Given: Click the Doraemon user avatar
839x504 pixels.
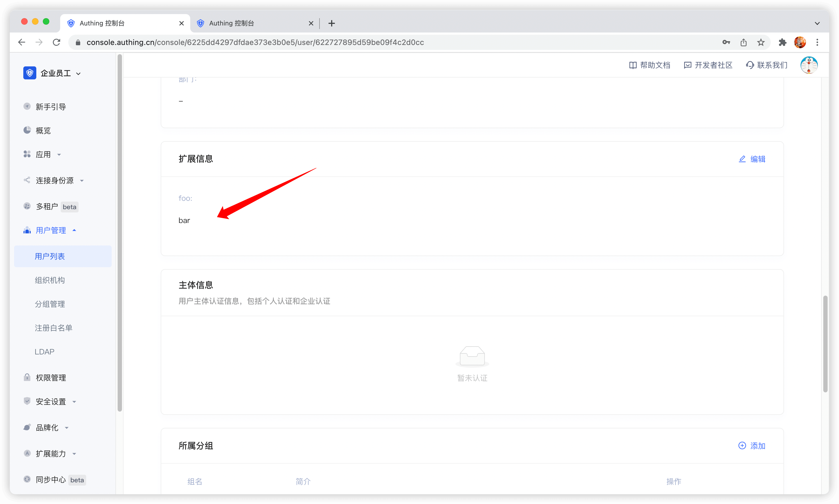Looking at the screenshot, I should (809, 65).
